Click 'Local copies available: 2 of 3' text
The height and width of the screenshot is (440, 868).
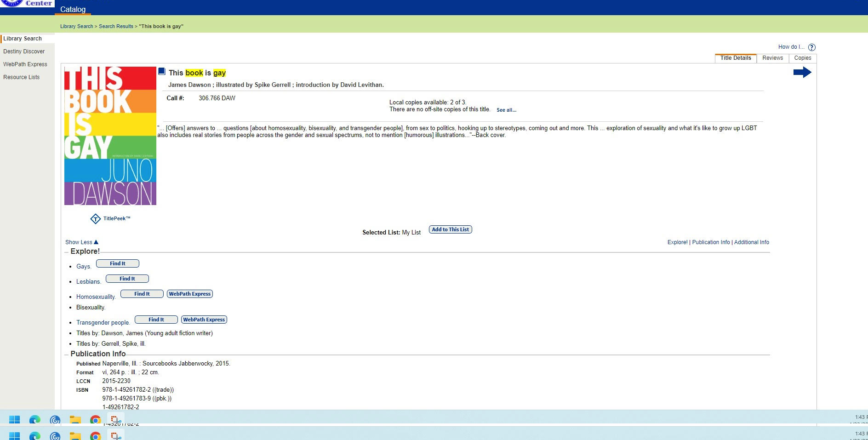coord(428,102)
